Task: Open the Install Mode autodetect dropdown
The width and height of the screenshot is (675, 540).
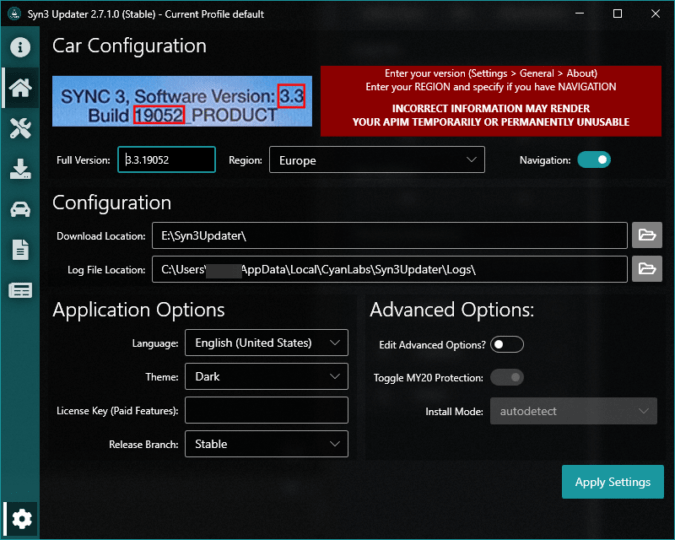Action: pyautogui.click(x=573, y=411)
